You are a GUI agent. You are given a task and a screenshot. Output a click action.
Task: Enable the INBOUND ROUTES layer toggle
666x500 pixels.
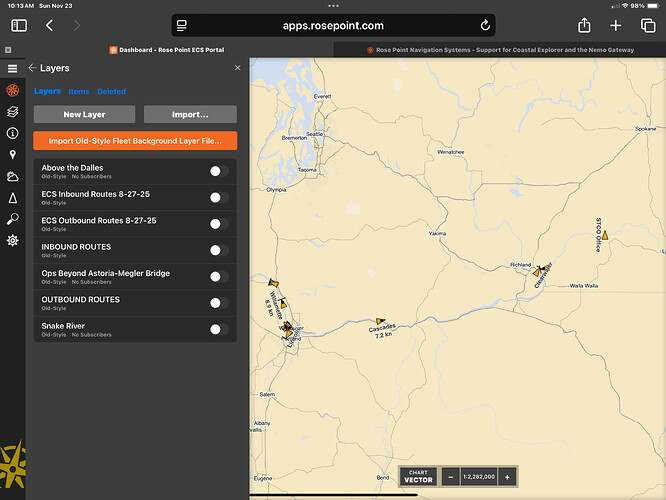pyautogui.click(x=218, y=250)
